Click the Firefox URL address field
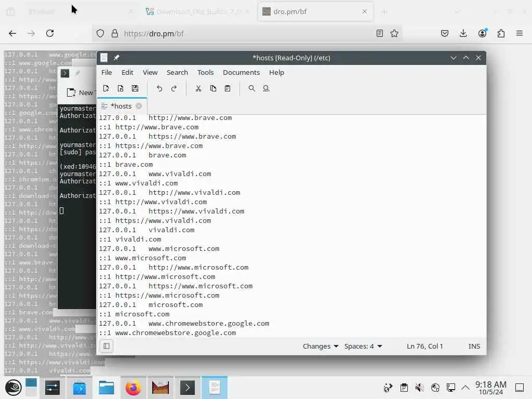 247,33
